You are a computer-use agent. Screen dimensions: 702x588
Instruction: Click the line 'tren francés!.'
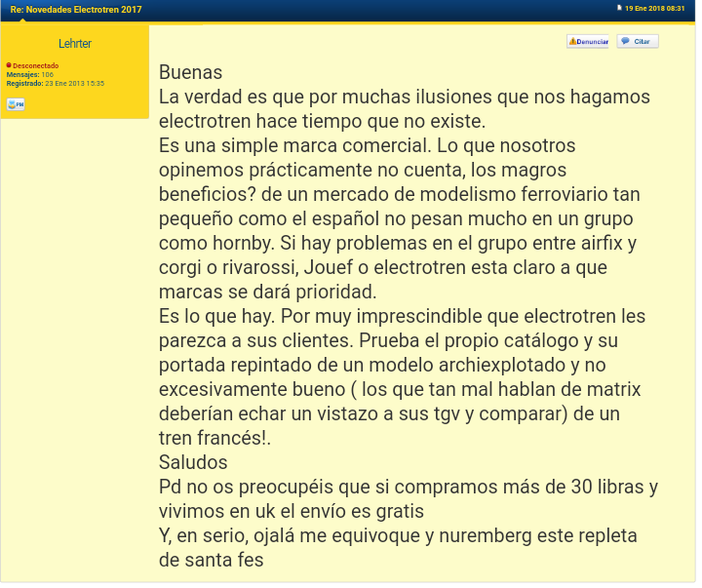(214, 438)
